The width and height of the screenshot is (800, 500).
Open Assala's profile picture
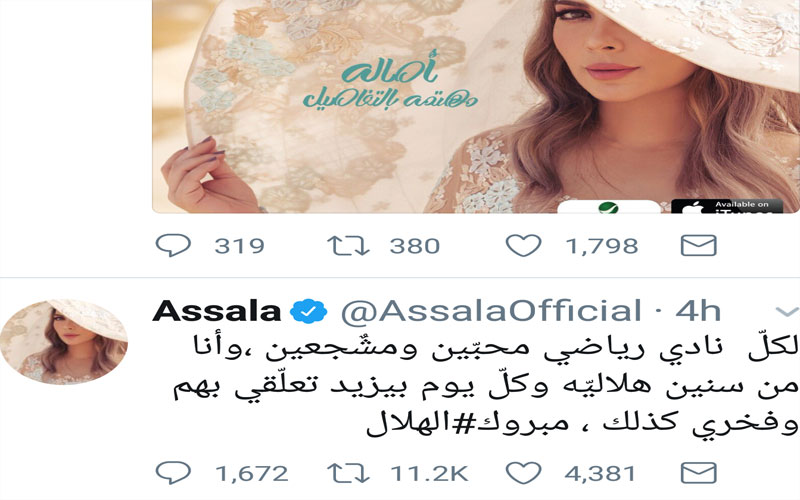(x=64, y=341)
